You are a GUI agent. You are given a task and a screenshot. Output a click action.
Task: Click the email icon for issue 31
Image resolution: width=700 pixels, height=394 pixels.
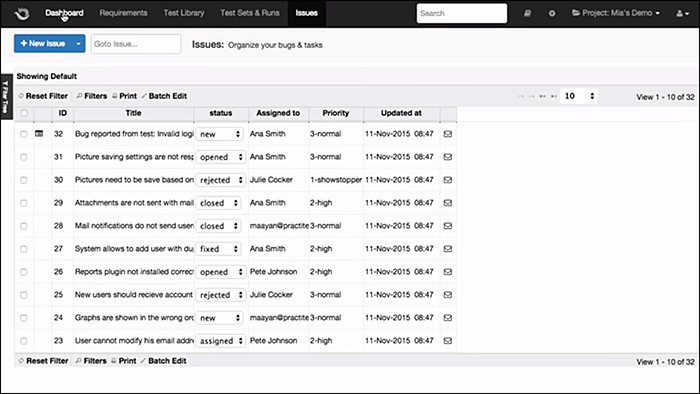pyautogui.click(x=448, y=157)
